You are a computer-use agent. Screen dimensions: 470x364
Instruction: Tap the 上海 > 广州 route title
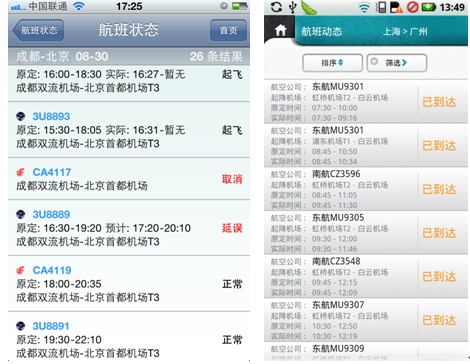[x=405, y=32]
